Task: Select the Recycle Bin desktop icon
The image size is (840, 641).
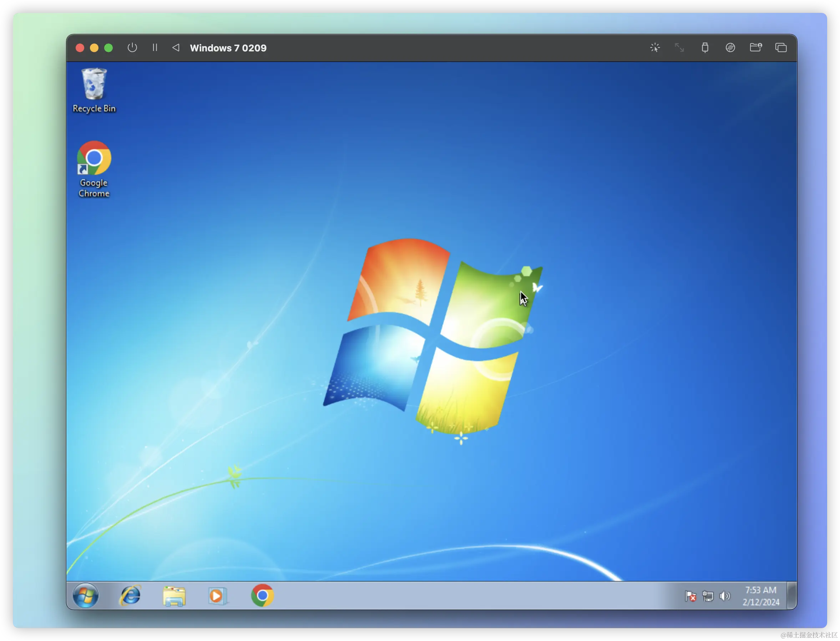Action: 94,90
